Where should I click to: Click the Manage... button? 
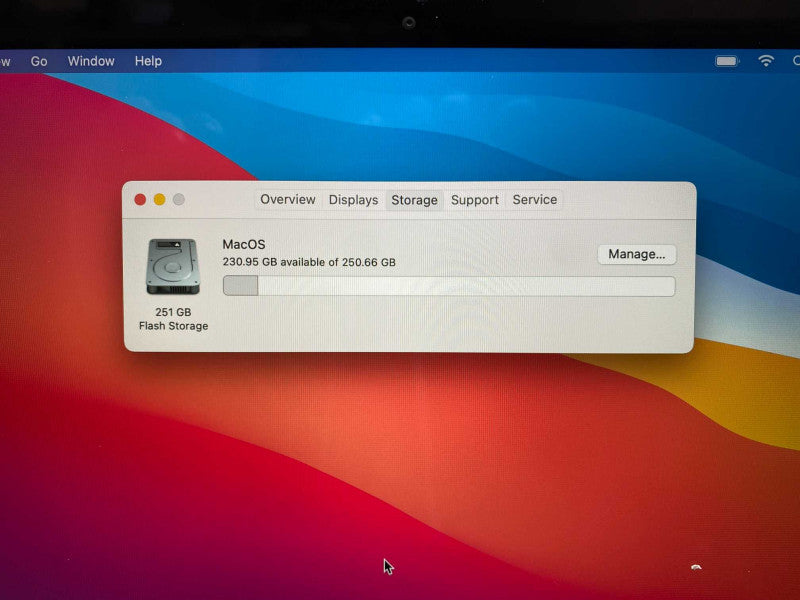[637, 254]
